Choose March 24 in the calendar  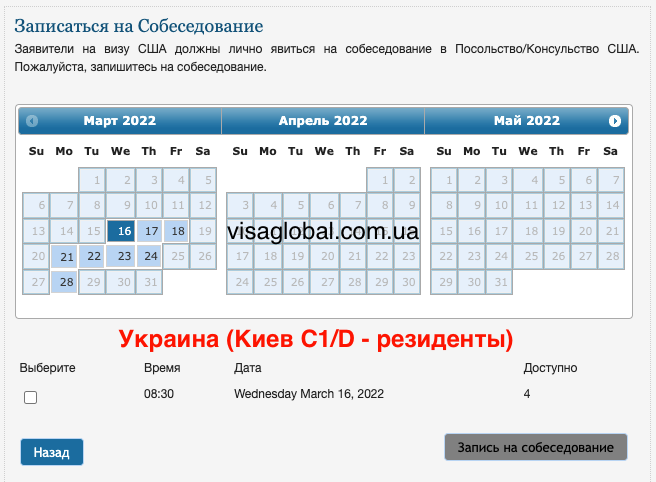pos(149,256)
